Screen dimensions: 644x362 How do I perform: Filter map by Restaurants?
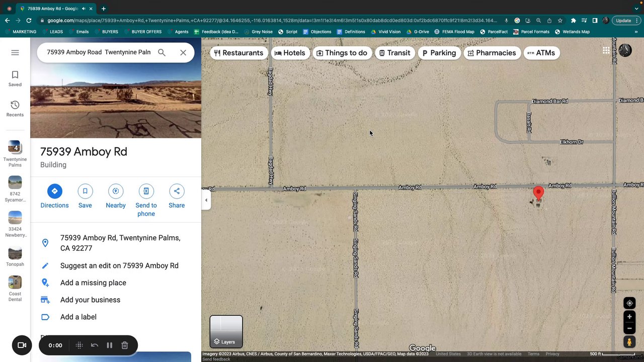[x=239, y=53]
